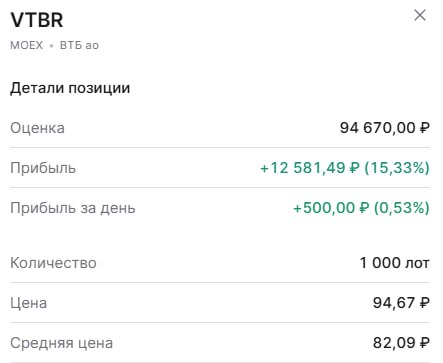Click the 1 000 лот quantity value
This screenshot has width=443, height=363.
click(x=395, y=263)
